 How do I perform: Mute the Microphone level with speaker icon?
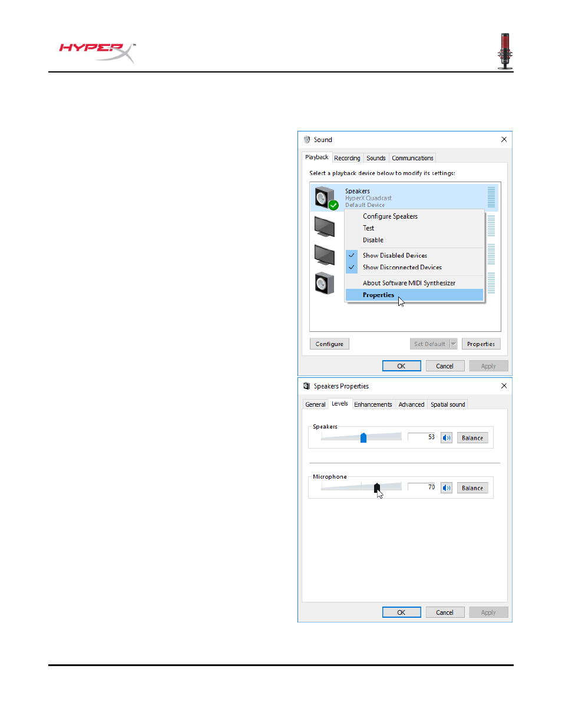447,488
